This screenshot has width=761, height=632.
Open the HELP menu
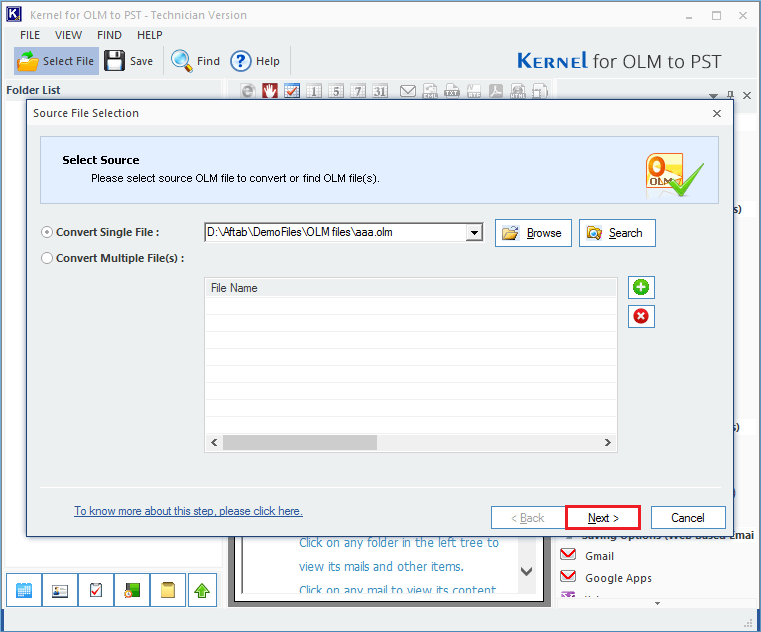coord(149,35)
